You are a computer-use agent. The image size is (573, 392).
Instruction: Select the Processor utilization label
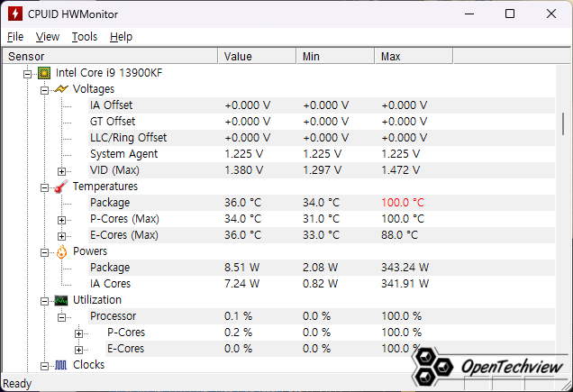point(113,316)
